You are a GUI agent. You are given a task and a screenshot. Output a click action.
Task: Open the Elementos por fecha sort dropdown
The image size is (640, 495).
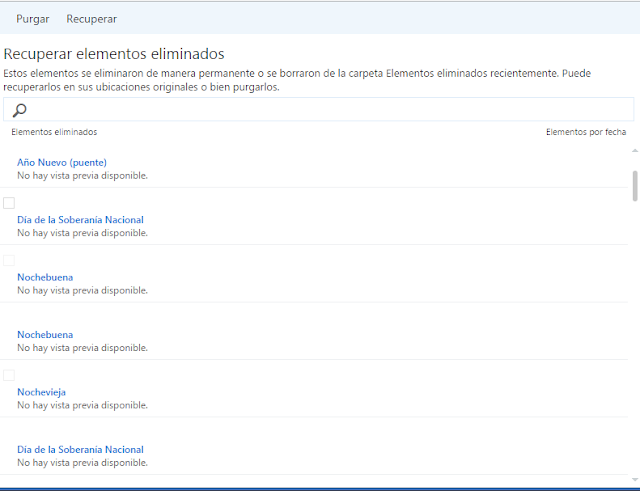point(586,132)
